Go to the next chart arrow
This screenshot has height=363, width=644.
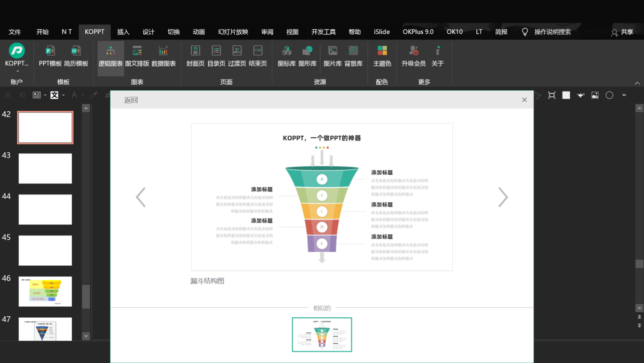click(503, 197)
